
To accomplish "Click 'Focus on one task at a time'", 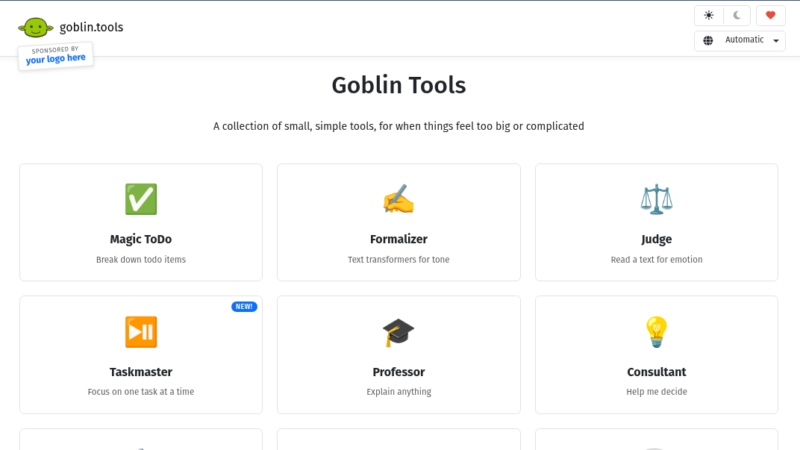I will point(141,392).
